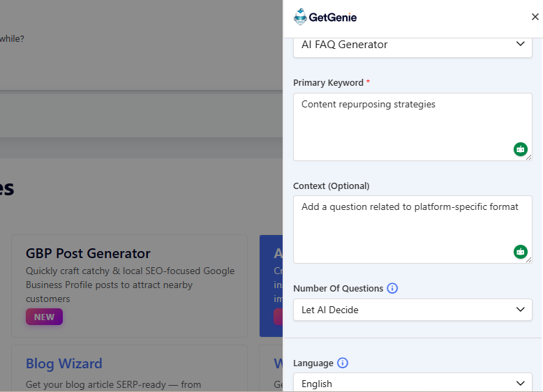Show the Number Of Questions info tooltip
Screen dimensions: 543x392
392,288
